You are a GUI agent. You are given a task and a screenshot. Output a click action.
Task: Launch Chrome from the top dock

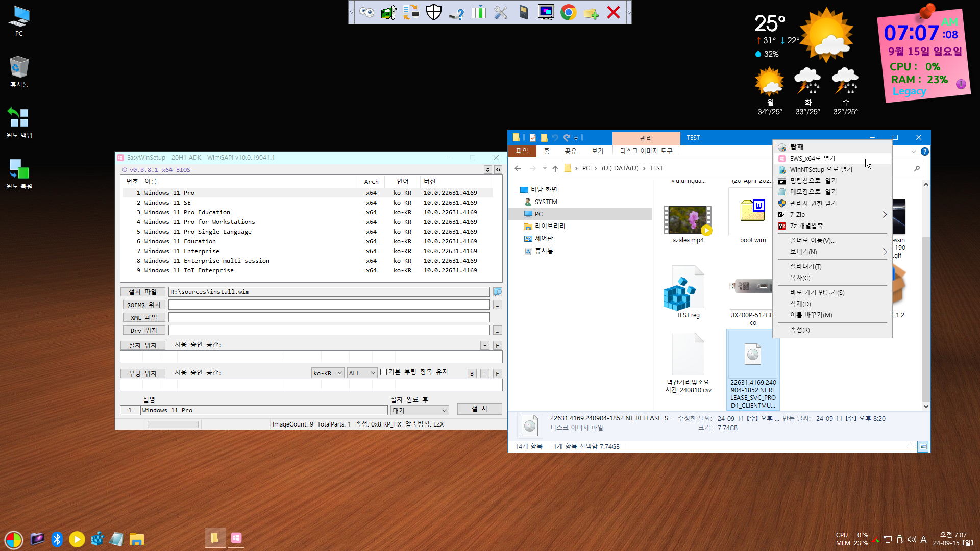[x=568, y=12]
